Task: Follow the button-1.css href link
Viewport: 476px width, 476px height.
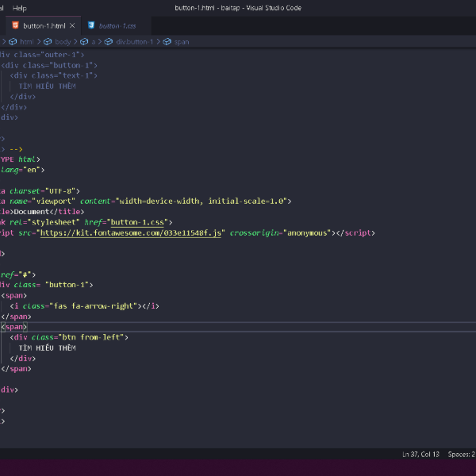Action: click(136, 223)
